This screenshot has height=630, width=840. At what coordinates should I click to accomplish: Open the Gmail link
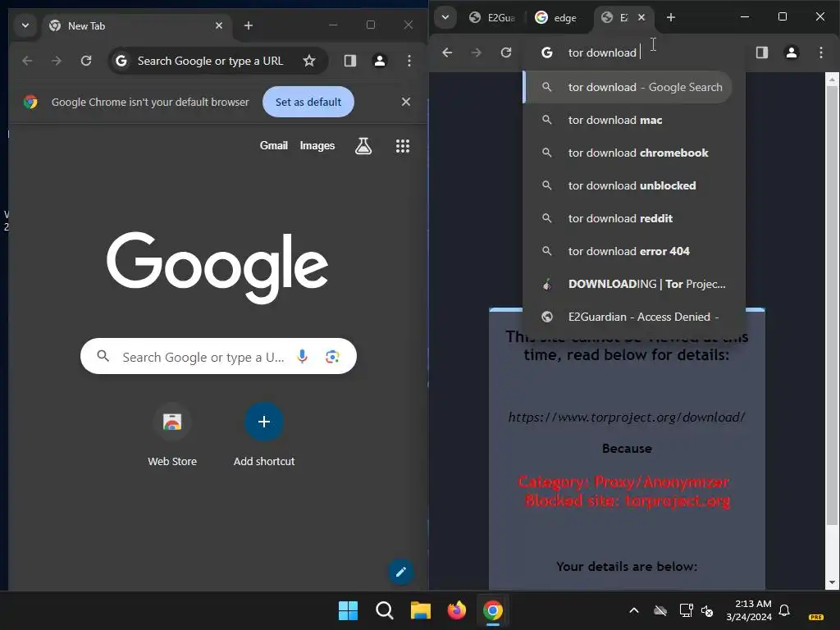(274, 146)
